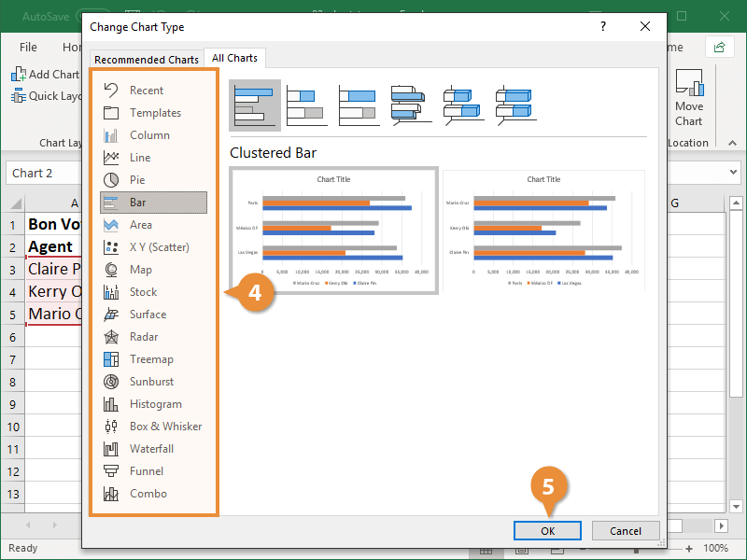Select row header 6 in worksheet
This screenshot has height=560, width=747.
[x=13, y=337]
